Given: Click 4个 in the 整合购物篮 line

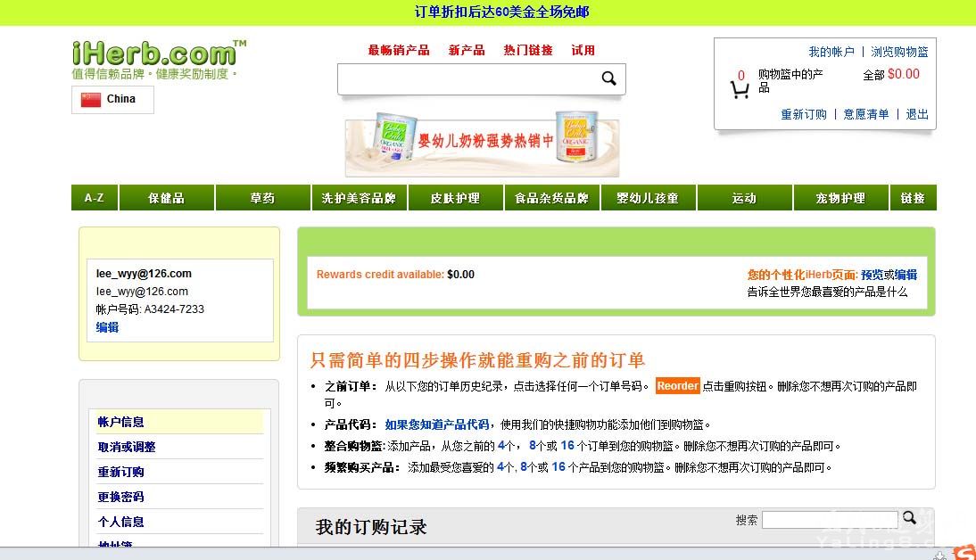Looking at the screenshot, I should (x=506, y=446).
